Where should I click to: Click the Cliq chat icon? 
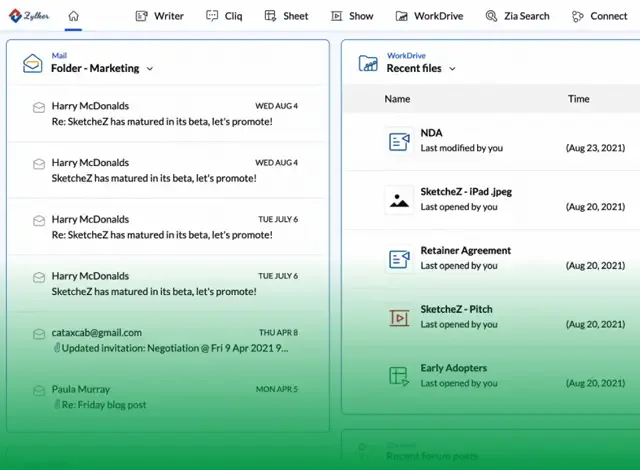click(212, 16)
